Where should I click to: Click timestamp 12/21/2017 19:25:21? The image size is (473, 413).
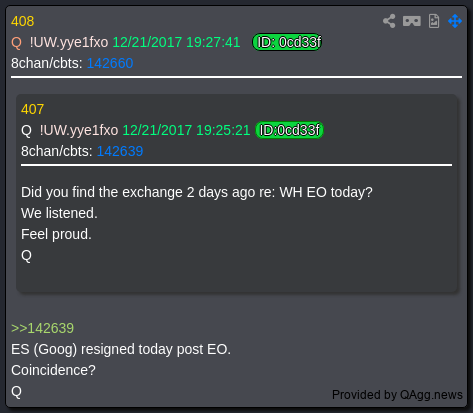[x=186, y=130]
